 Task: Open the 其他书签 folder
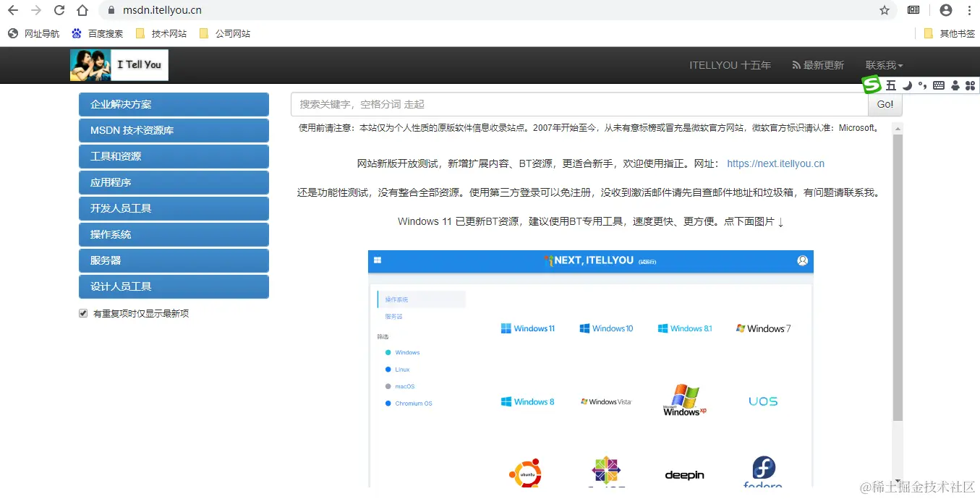(x=950, y=33)
